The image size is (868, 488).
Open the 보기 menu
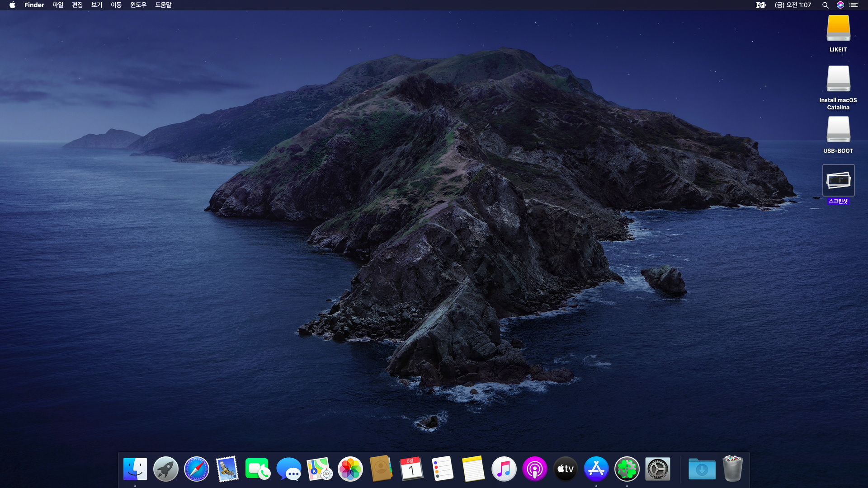click(x=97, y=5)
